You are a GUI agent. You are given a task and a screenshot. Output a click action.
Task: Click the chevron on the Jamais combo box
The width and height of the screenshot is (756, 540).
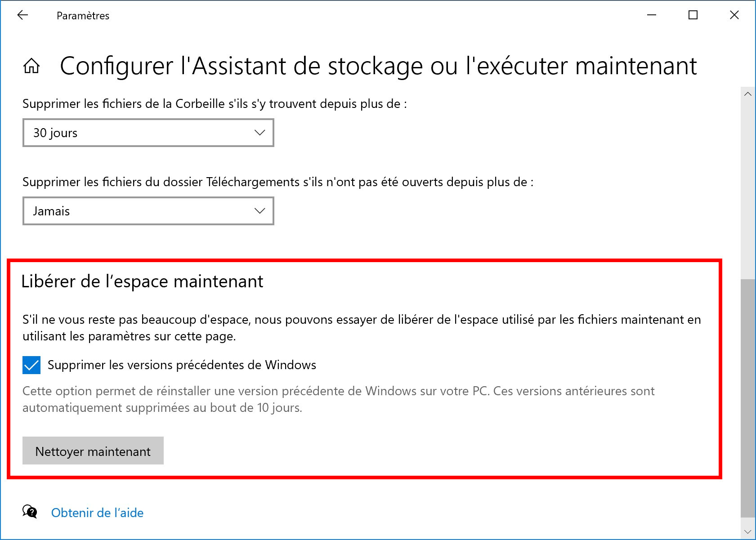coord(259,211)
